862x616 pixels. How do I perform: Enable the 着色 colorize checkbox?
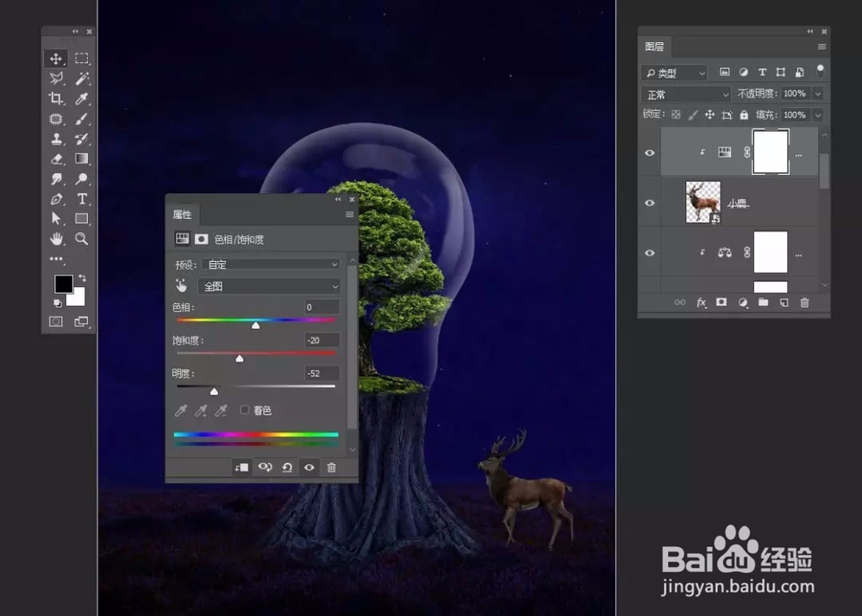[x=245, y=410]
